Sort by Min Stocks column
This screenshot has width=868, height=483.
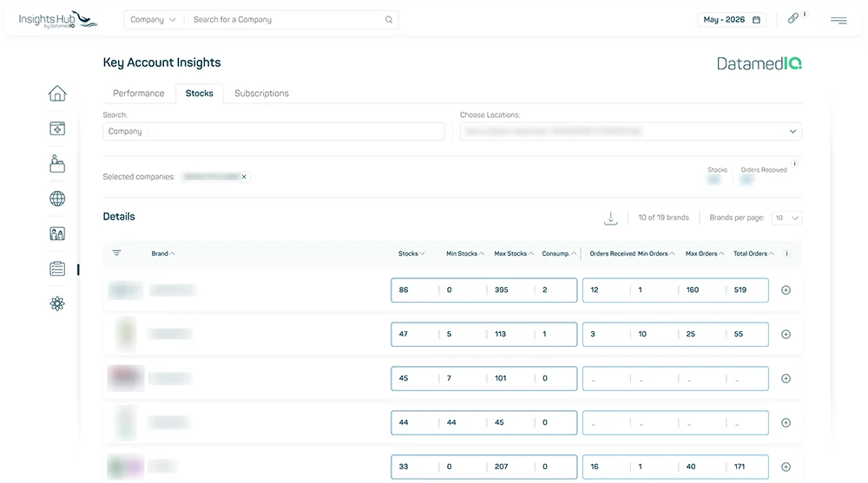click(465, 253)
